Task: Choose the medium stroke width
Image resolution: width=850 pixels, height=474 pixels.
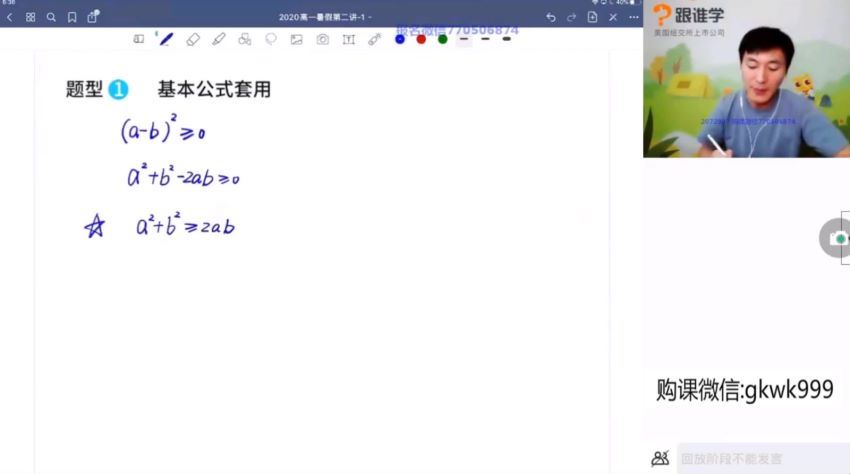Action: [x=485, y=39]
